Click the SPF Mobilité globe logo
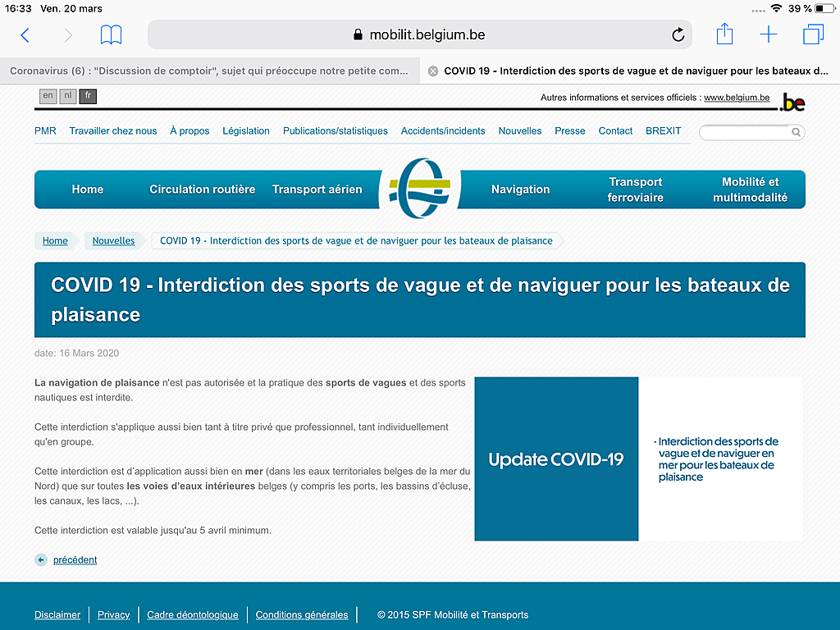Viewport: 840px width, 630px height. pyautogui.click(x=419, y=188)
